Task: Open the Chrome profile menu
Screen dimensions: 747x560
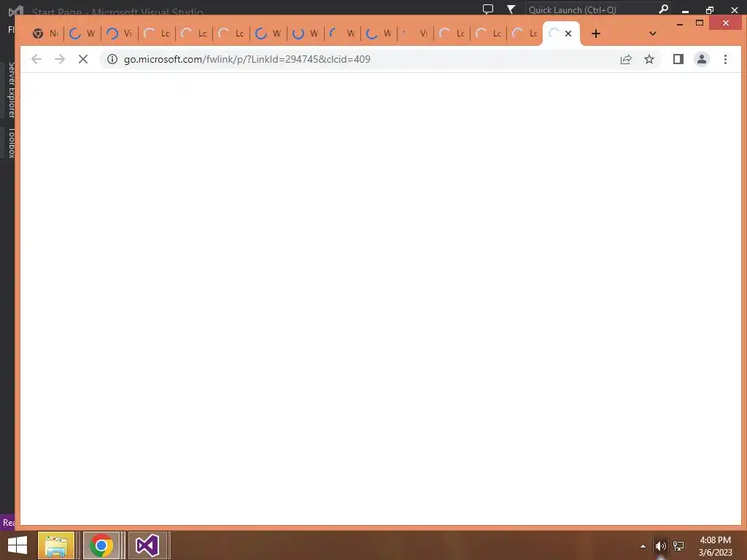Action: point(701,59)
